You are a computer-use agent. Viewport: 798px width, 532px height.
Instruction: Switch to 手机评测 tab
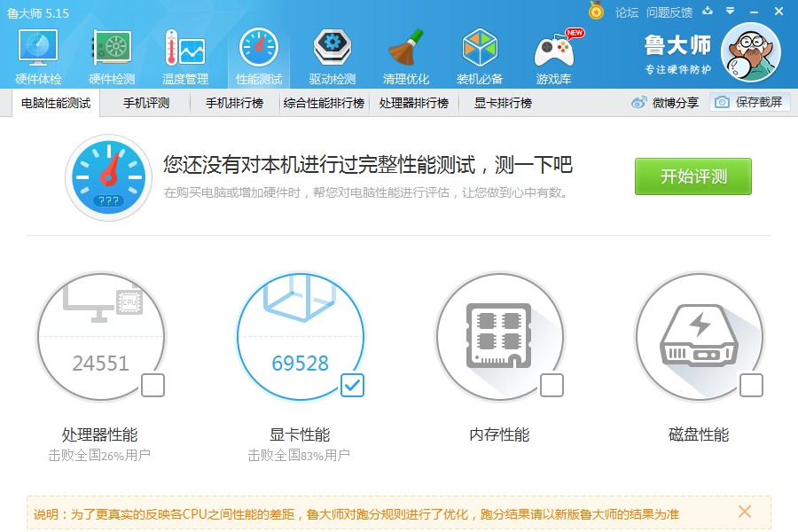pyautogui.click(x=146, y=104)
